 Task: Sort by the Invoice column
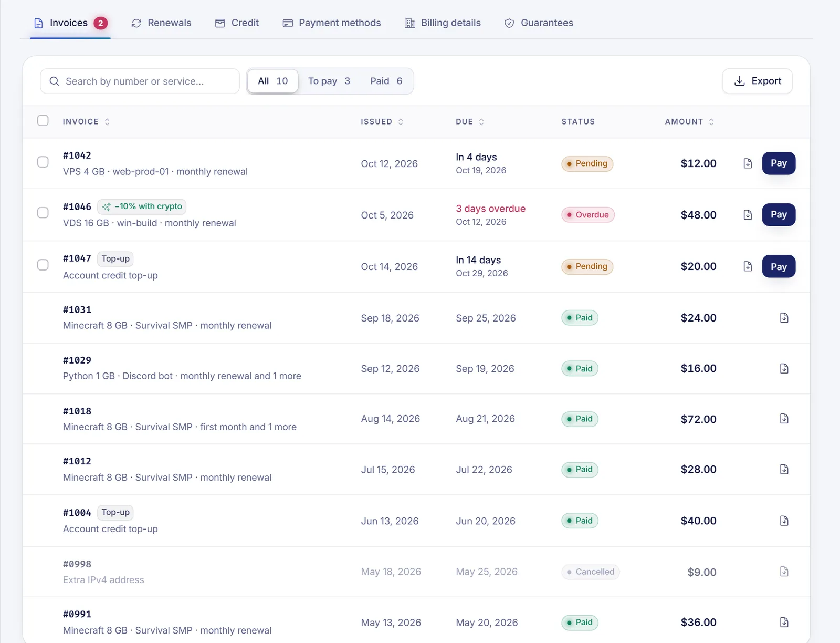tap(87, 122)
